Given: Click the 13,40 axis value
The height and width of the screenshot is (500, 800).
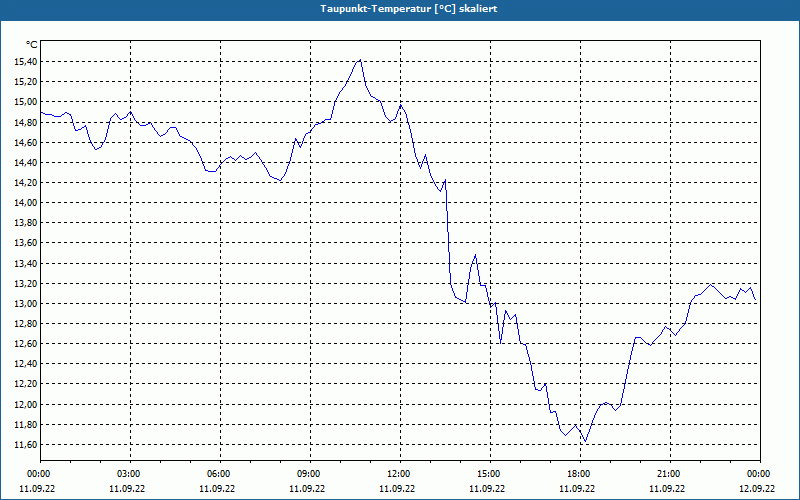Looking at the screenshot, I should pos(26,263).
